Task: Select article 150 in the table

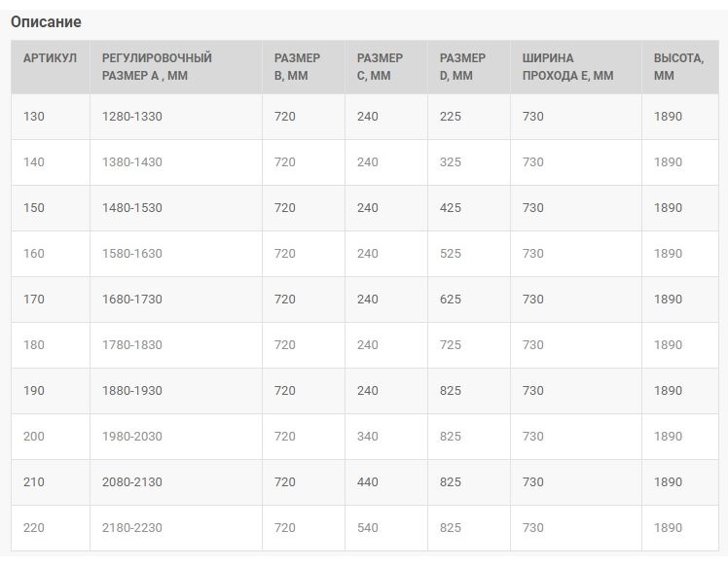Action: coord(51,208)
